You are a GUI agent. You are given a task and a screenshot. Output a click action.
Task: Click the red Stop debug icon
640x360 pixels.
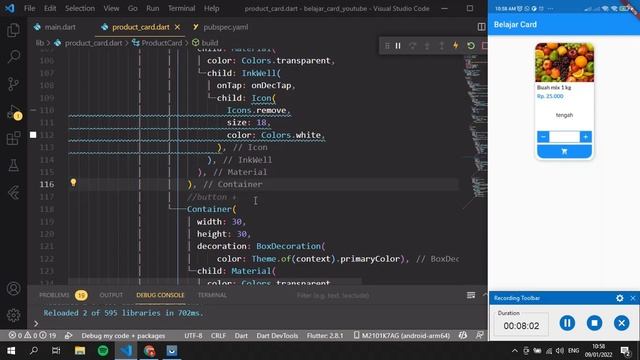(484, 46)
